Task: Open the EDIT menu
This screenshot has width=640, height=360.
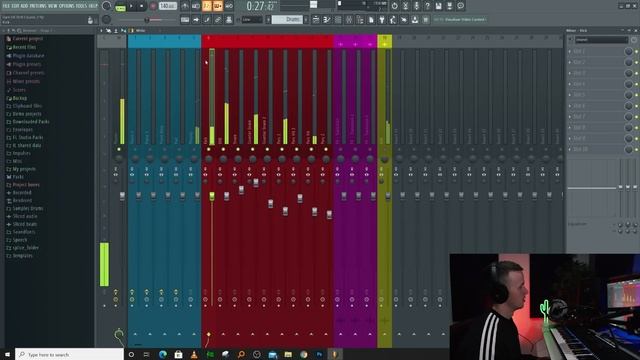Action: click(16, 6)
